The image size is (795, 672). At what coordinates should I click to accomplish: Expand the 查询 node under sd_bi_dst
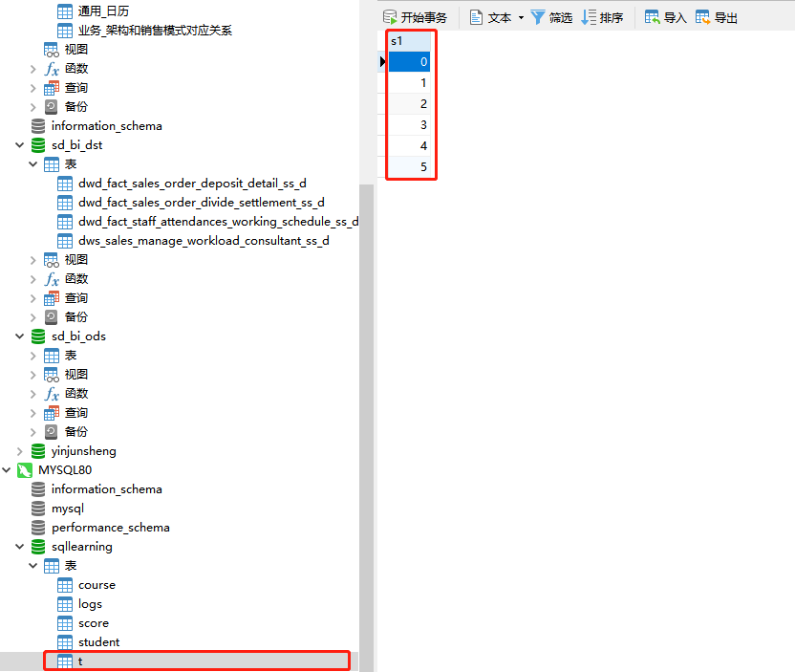pos(32,298)
